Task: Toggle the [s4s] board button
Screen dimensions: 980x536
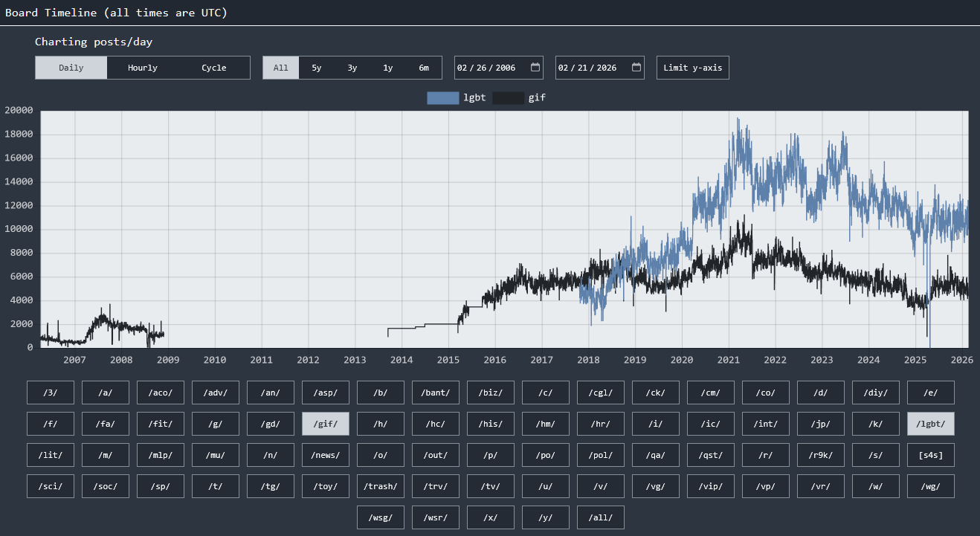Action: [x=931, y=455]
